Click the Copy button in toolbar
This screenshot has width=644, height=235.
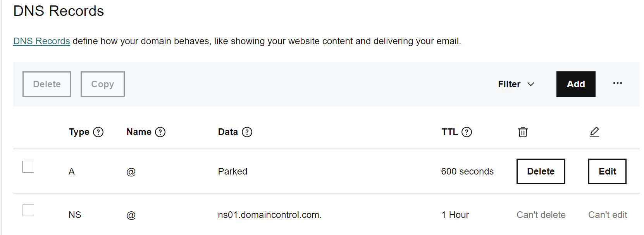(102, 84)
